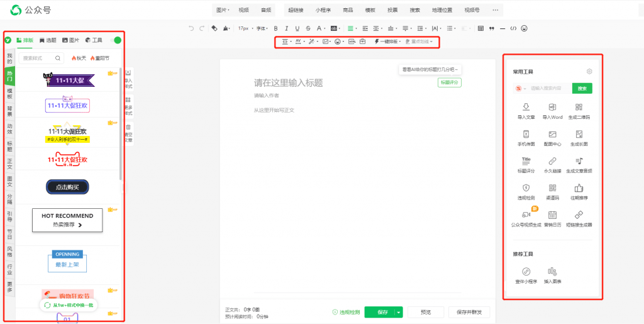This screenshot has height=324, width=644.
Task: Toggle the green plugin switch off
Action: 116,40
